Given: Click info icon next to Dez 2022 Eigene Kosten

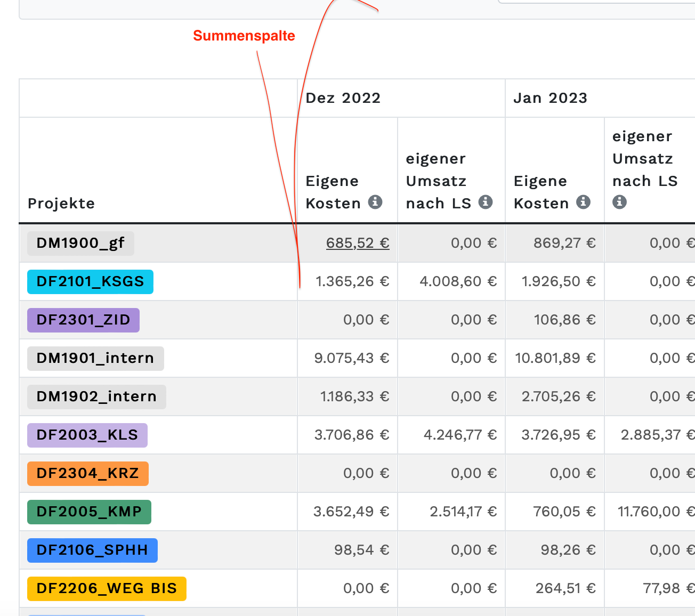Looking at the screenshot, I should (x=375, y=202).
